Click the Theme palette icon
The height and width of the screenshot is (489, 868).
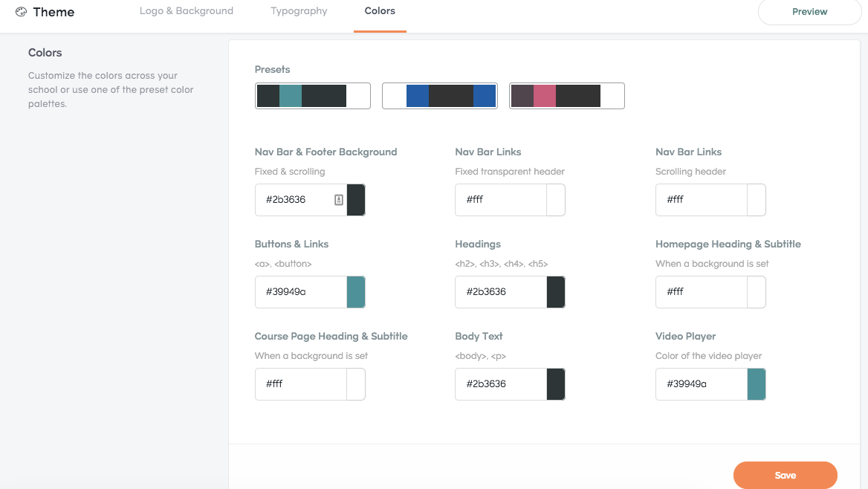[21, 12]
